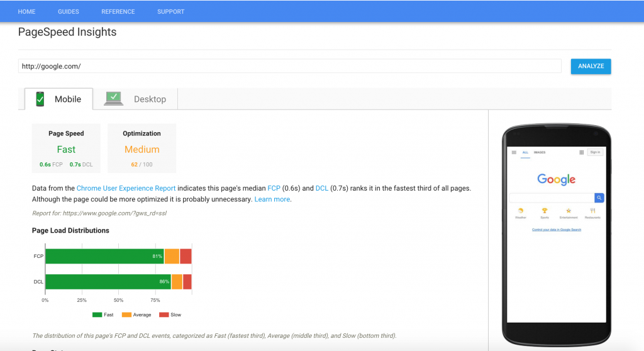Go to REFERENCE in top navigation
644x351 pixels.
pos(118,11)
